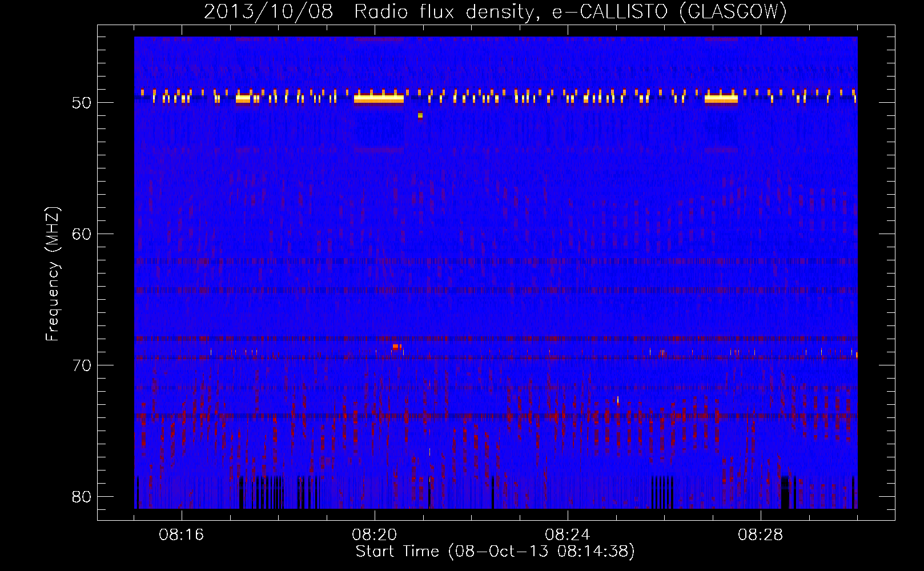The image size is (924, 571).
Task: Click the '08:24' time tick label
Action: tap(568, 535)
